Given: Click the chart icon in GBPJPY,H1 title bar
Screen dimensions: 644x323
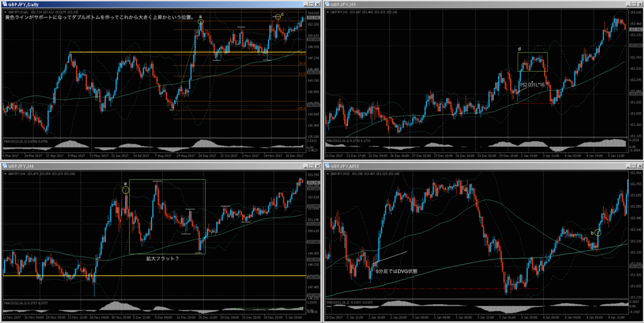Looking at the screenshot, I should click(x=327, y=4).
